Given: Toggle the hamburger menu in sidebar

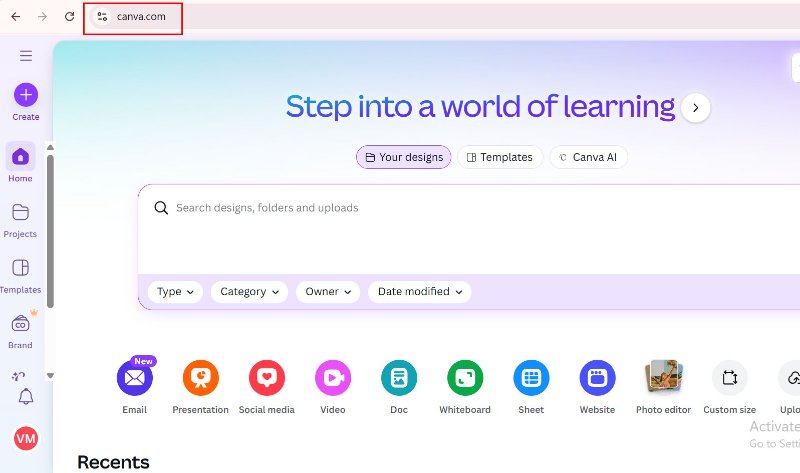Looking at the screenshot, I should tap(26, 56).
